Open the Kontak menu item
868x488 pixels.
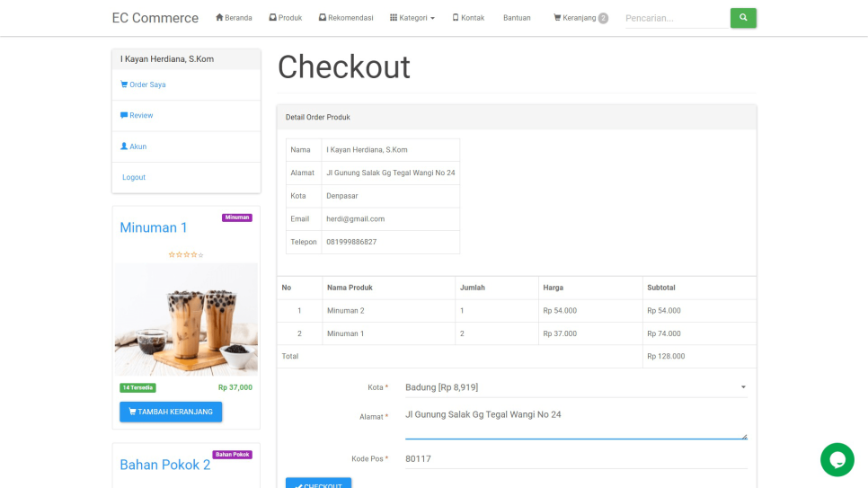468,18
